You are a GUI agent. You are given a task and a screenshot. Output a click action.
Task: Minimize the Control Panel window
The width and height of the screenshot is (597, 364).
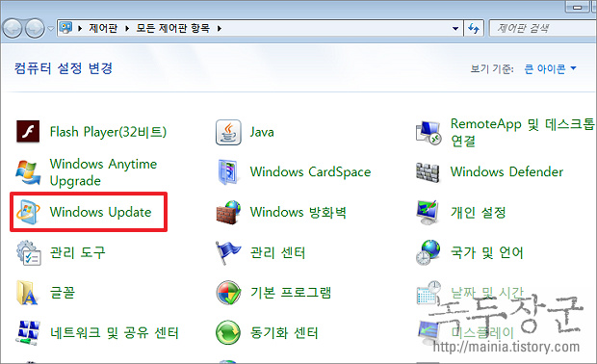(577, 7)
